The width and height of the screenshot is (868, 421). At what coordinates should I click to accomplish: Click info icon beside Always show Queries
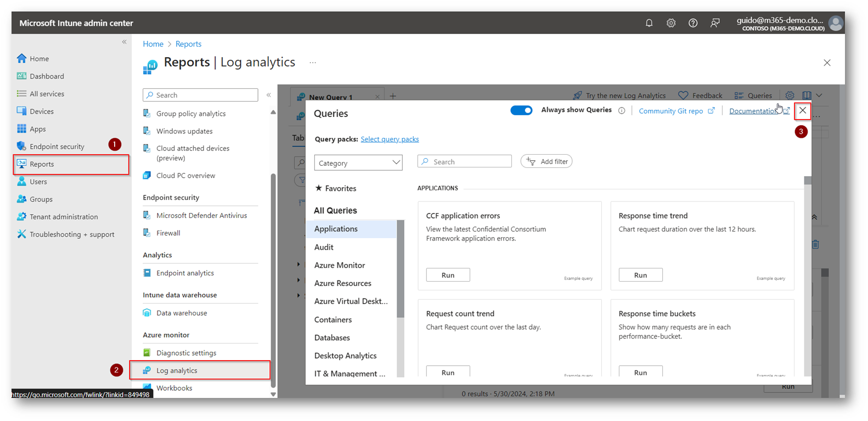(x=622, y=110)
